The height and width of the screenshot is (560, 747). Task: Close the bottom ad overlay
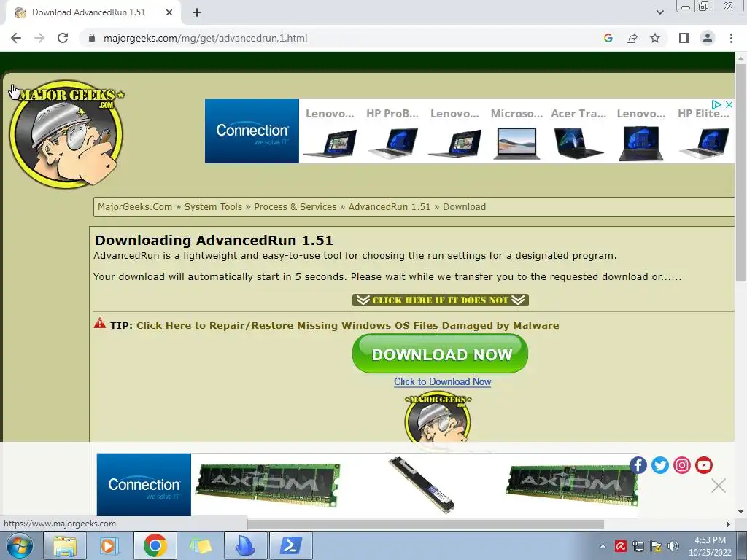(719, 486)
